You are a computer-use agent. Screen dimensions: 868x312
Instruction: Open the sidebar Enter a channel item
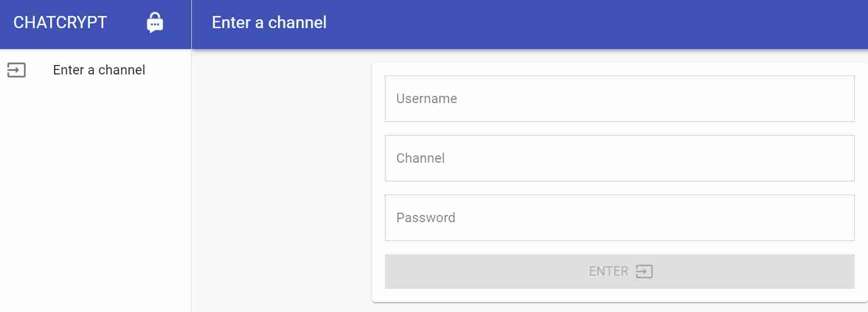pyautogui.click(x=96, y=70)
